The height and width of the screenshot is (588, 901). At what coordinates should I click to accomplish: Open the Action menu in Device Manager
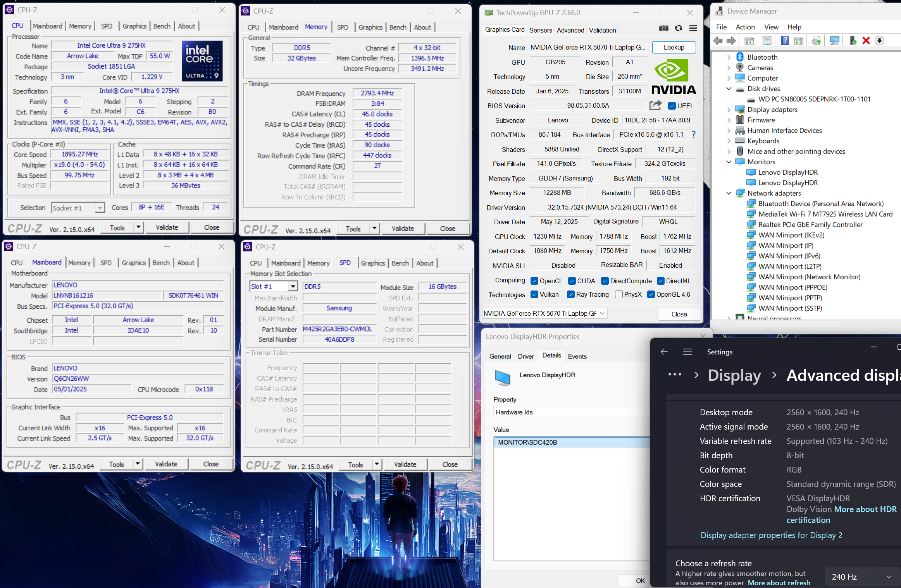(745, 27)
